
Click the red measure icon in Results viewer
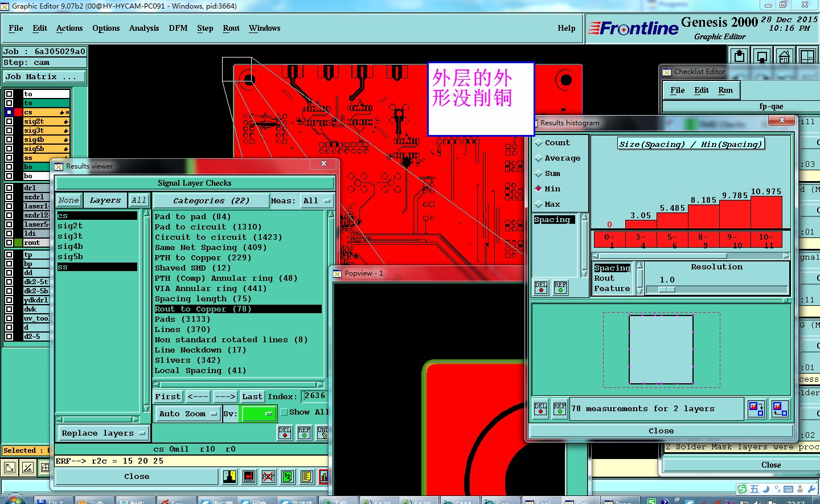(249, 476)
